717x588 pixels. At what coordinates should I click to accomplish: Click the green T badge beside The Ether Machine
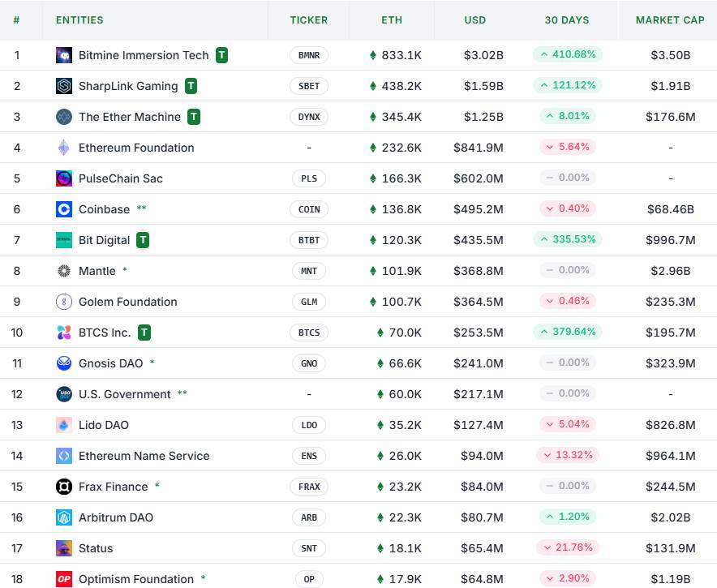(x=194, y=117)
